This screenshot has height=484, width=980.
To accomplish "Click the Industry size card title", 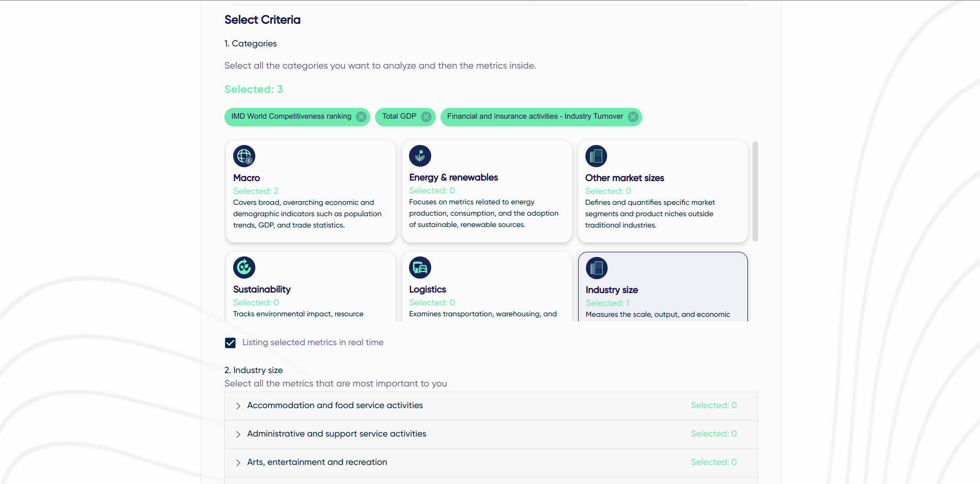I will pos(612,290).
